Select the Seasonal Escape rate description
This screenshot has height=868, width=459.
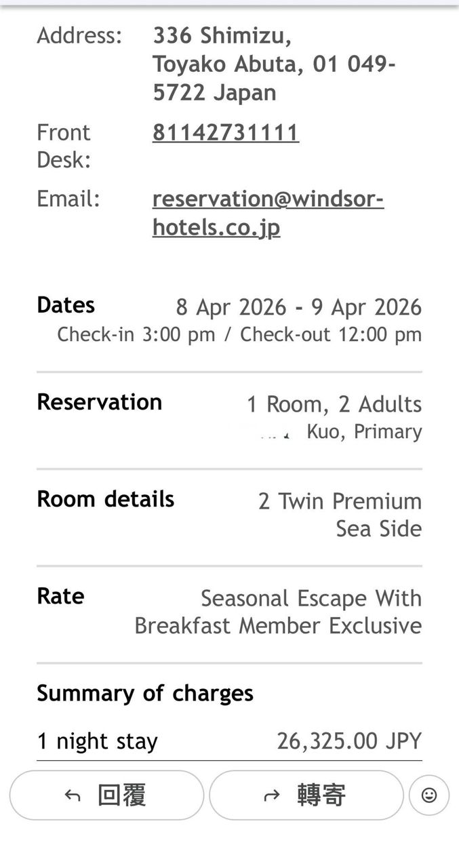[x=278, y=612]
